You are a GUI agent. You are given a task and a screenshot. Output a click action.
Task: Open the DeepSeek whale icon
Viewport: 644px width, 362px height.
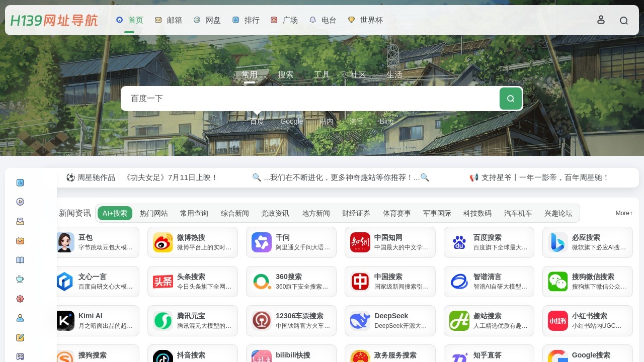(360, 321)
